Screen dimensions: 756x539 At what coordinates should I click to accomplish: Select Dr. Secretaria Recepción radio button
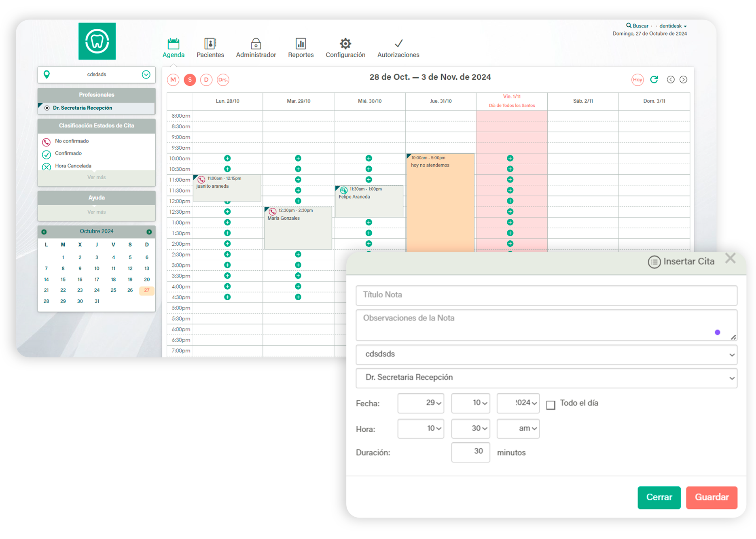[x=47, y=108]
